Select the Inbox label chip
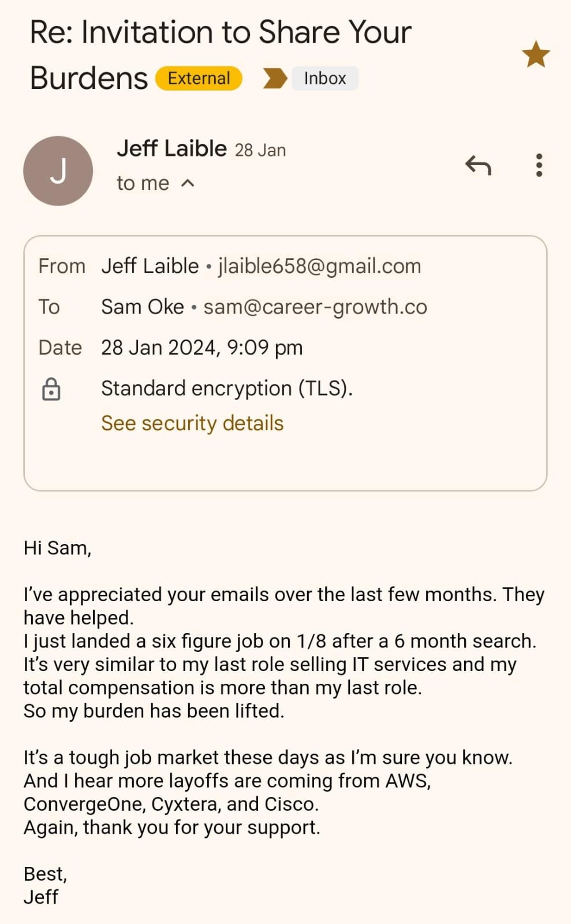This screenshot has width=571, height=924. [324, 79]
